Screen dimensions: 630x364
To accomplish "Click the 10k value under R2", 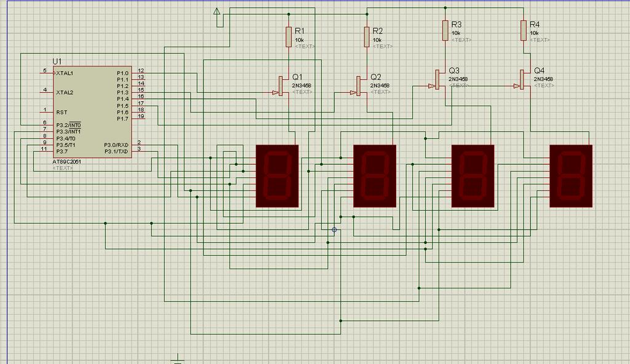I will 377,40.
